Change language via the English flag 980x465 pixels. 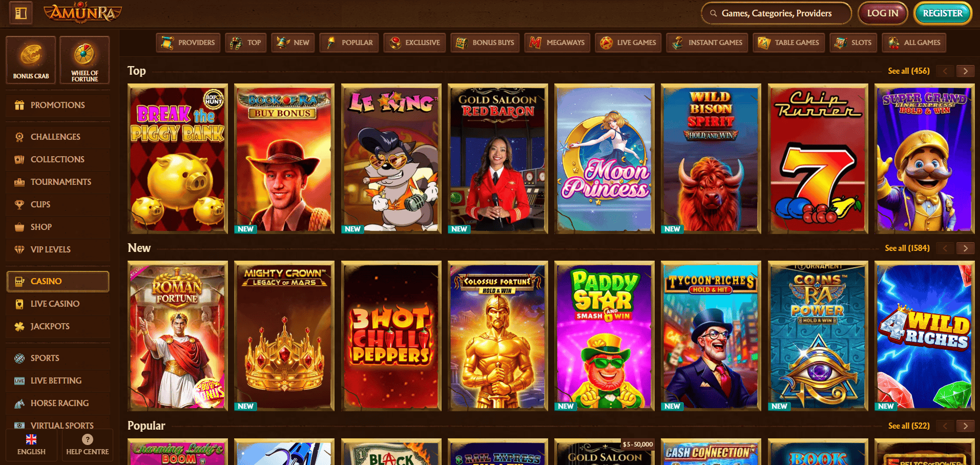(31, 445)
